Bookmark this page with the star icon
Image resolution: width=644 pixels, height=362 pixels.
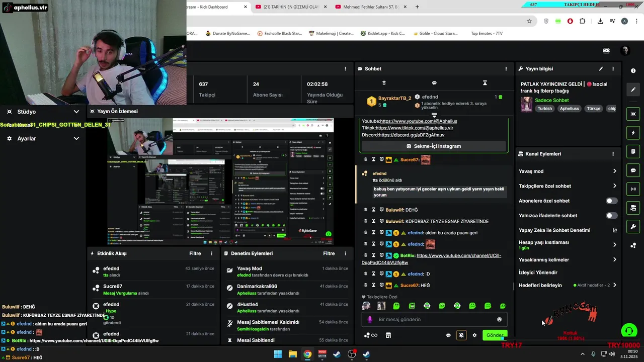click(x=529, y=21)
